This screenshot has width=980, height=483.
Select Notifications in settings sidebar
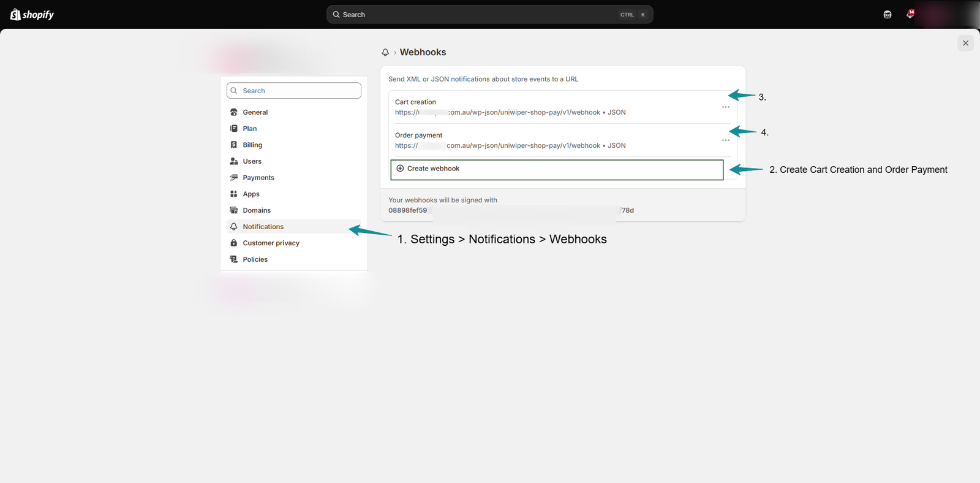click(x=293, y=227)
